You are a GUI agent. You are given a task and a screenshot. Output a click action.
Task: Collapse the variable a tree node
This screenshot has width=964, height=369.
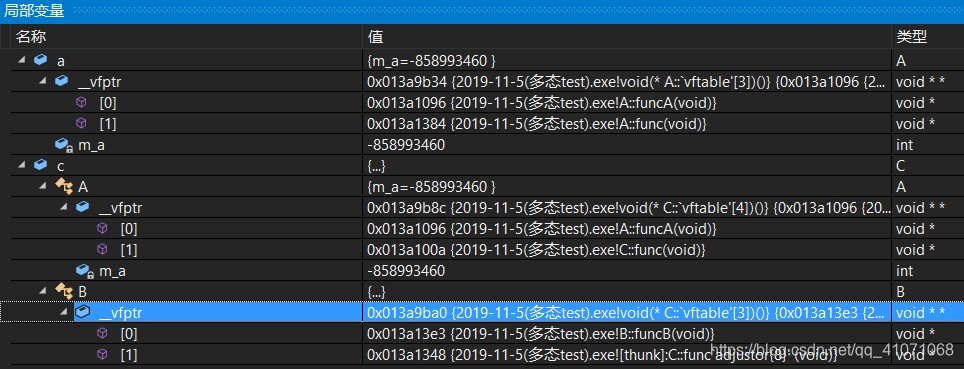coord(22,60)
